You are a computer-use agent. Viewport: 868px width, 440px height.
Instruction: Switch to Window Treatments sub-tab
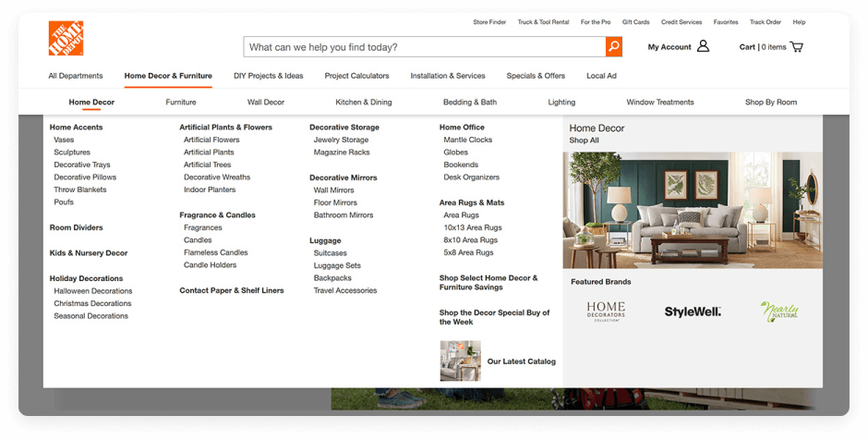(x=660, y=102)
